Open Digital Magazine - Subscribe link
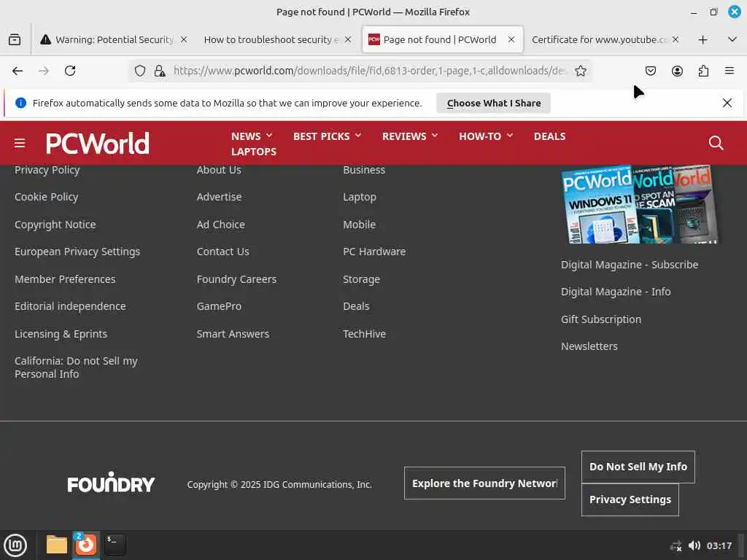747x560 pixels. (x=630, y=265)
